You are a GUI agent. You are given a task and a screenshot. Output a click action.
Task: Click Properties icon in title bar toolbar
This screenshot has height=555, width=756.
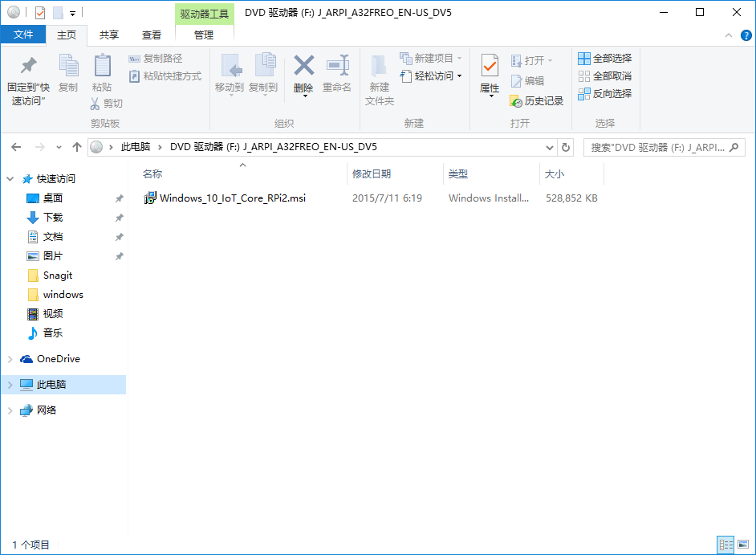(40, 13)
